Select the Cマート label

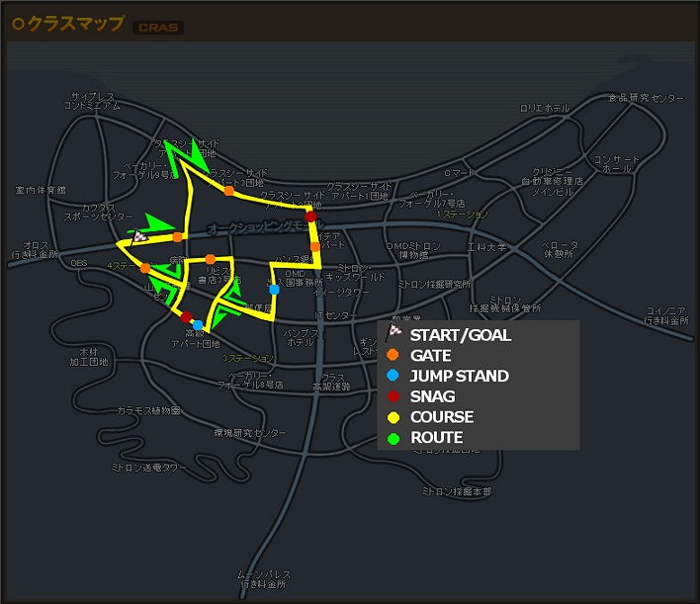click(459, 172)
